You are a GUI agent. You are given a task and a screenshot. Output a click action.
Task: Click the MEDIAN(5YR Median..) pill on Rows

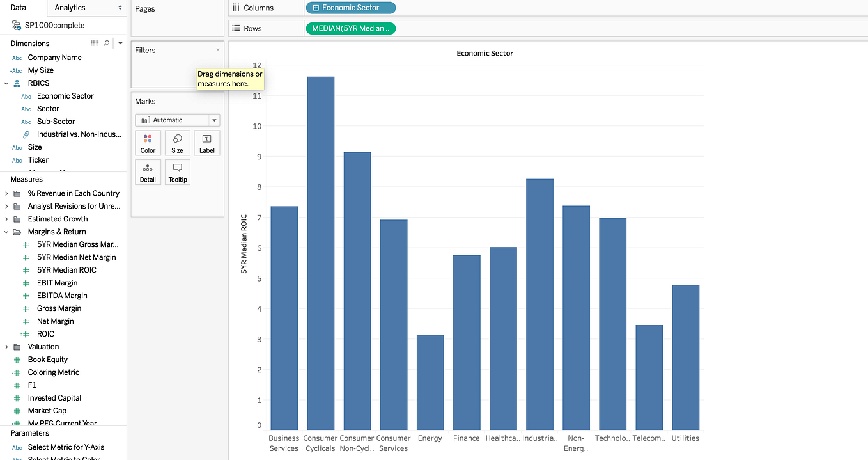[350, 28]
